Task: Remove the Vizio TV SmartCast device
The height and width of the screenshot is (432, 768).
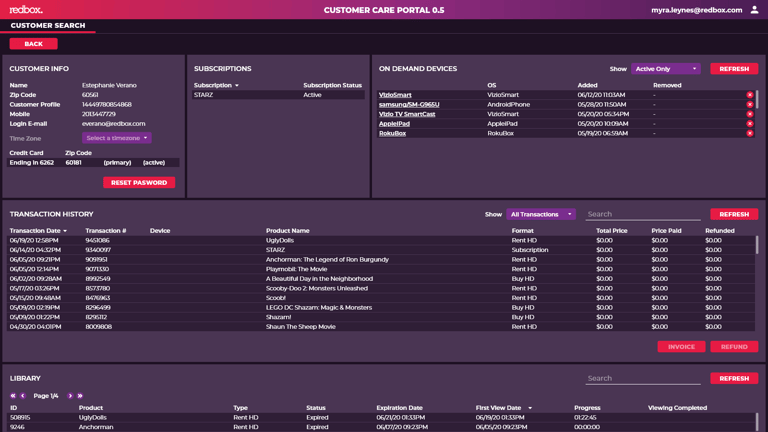Action: pyautogui.click(x=749, y=114)
